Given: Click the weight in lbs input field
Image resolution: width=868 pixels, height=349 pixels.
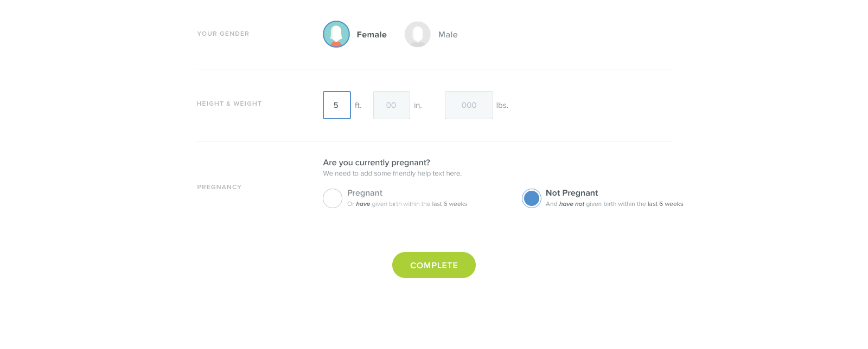Looking at the screenshot, I should point(469,105).
